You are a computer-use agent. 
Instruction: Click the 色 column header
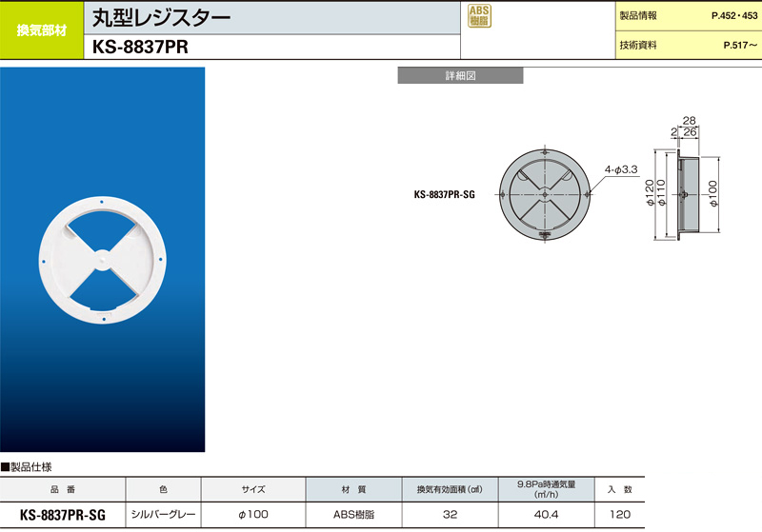(x=163, y=489)
